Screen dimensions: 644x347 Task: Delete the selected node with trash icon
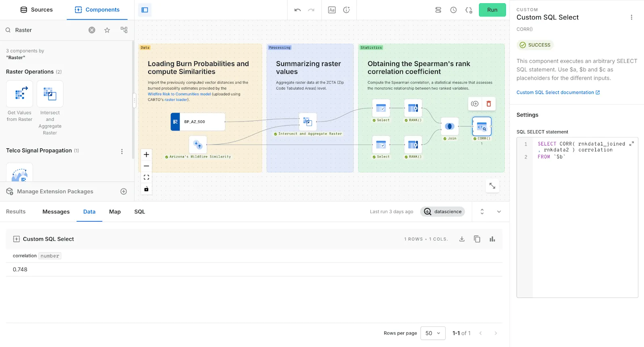pos(489,104)
